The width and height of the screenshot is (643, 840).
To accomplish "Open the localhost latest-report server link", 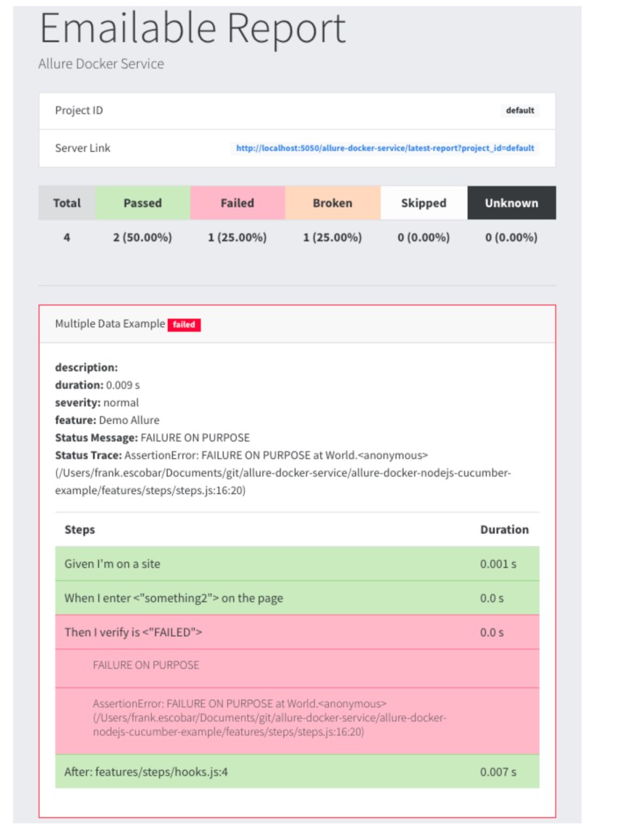I will [x=385, y=148].
